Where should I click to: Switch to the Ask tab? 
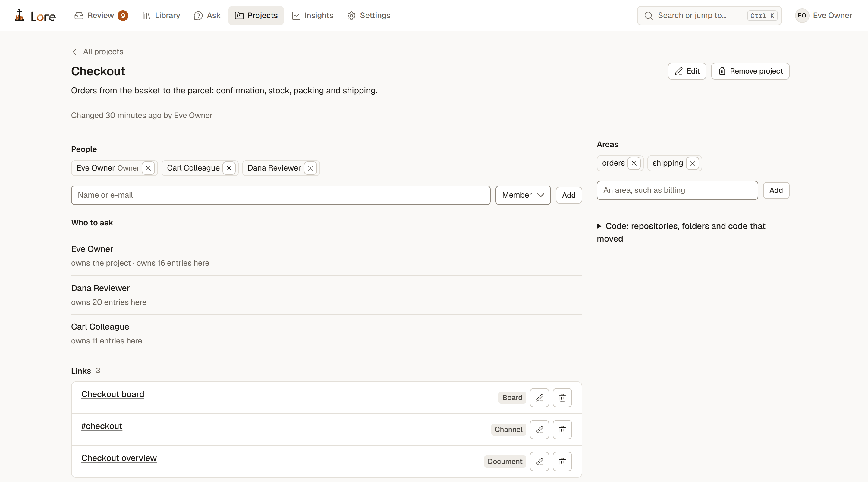pos(207,15)
